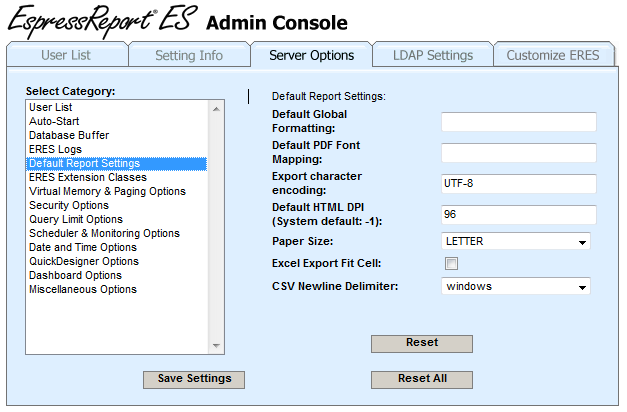Go to the LDAP Settings tab
Image resolution: width=627 pixels, height=412 pixels.
coord(433,55)
